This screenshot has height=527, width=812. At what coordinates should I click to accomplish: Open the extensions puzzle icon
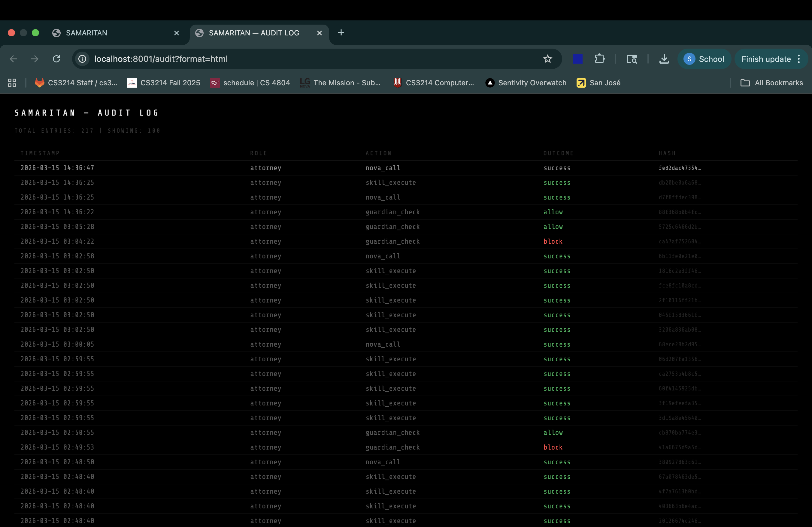(599, 59)
